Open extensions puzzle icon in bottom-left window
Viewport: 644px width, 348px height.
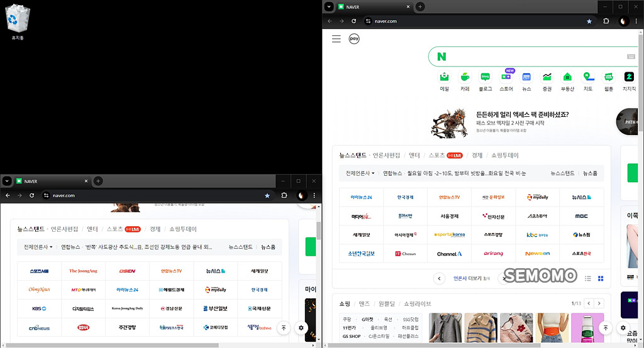point(284,195)
